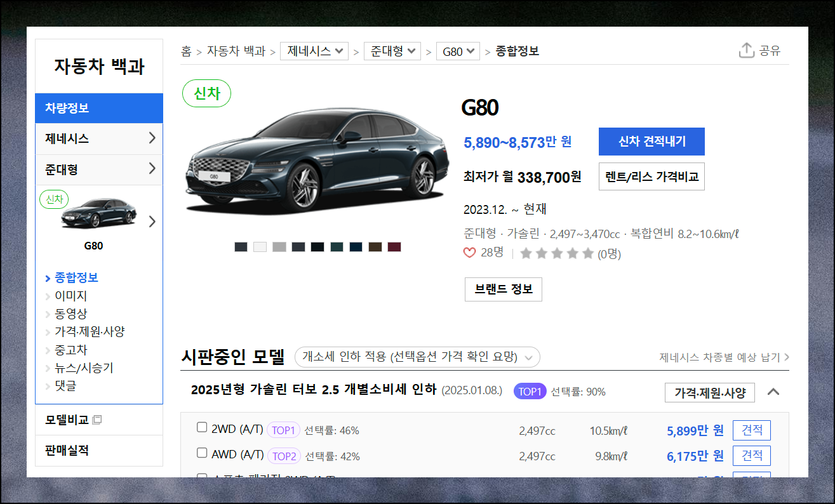This screenshot has width=835, height=504.
Task: Click the TOP1 badge on 2025년형 model header
Action: tap(530, 392)
